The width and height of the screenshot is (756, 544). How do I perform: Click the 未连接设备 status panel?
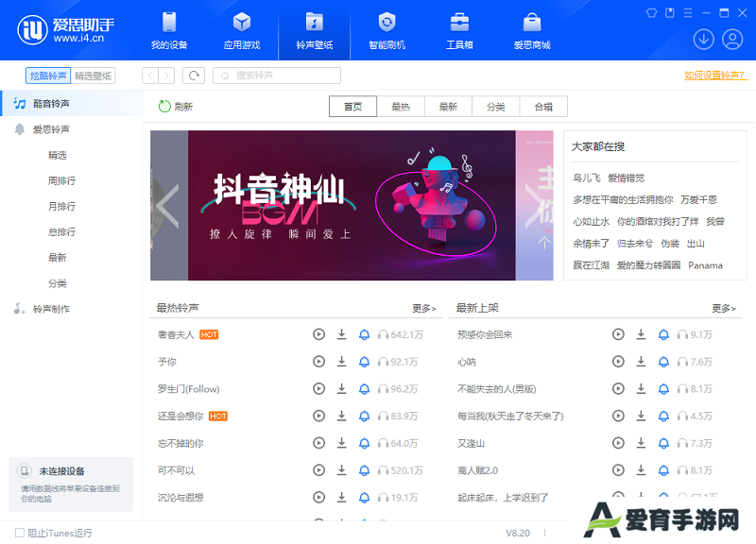click(71, 484)
